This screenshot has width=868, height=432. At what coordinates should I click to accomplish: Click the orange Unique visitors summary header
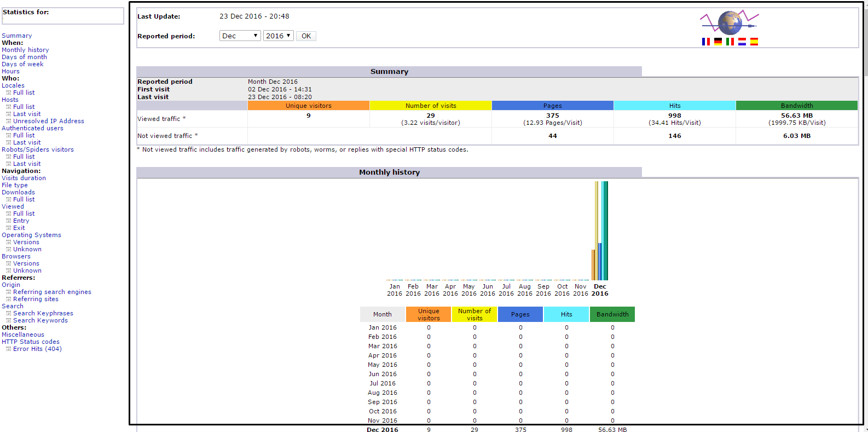point(308,106)
